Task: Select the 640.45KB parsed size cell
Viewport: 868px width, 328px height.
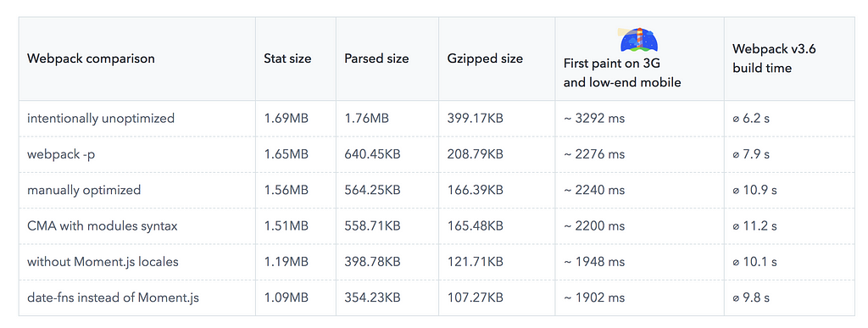Action: (x=372, y=154)
